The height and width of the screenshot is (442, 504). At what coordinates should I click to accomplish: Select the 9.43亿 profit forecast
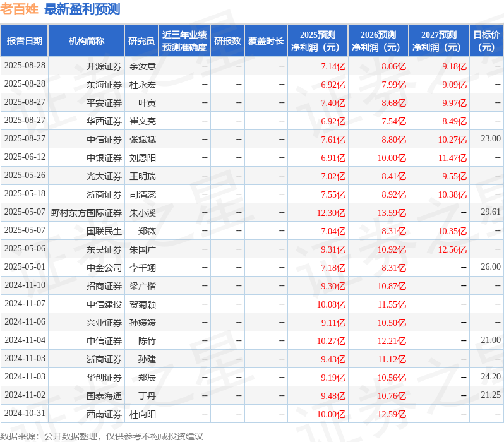(333, 359)
